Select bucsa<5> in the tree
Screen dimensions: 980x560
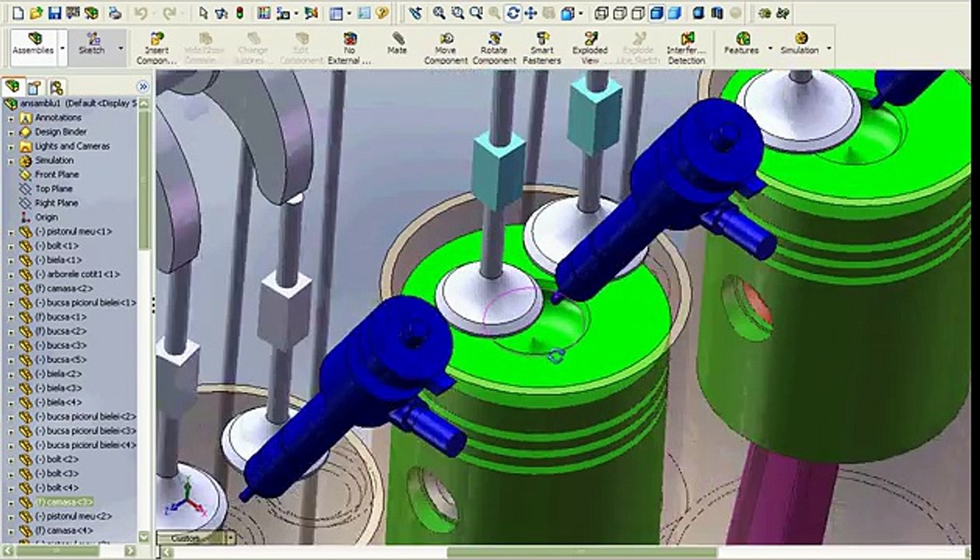point(61,359)
